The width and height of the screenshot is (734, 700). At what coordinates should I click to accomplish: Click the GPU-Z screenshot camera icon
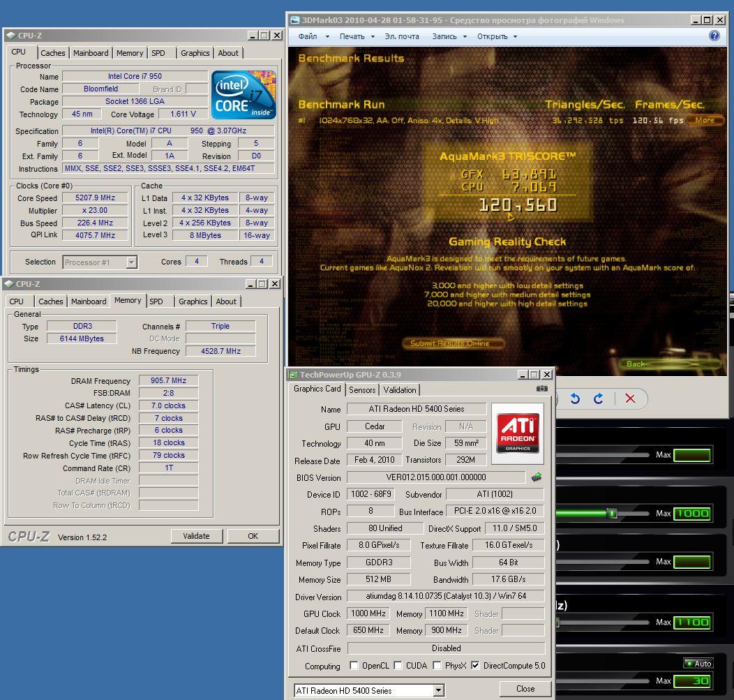(x=541, y=389)
